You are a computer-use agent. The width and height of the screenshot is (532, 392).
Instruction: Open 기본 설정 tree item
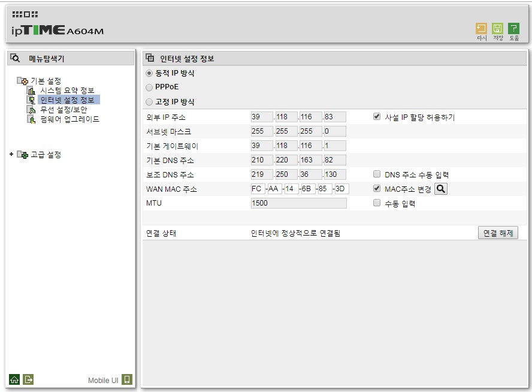coord(46,81)
